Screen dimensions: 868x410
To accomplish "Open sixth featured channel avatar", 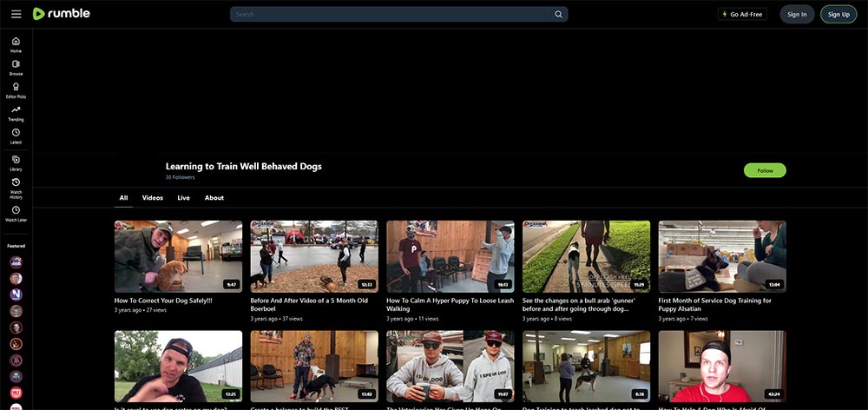I will pyautogui.click(x=16, y=344).
